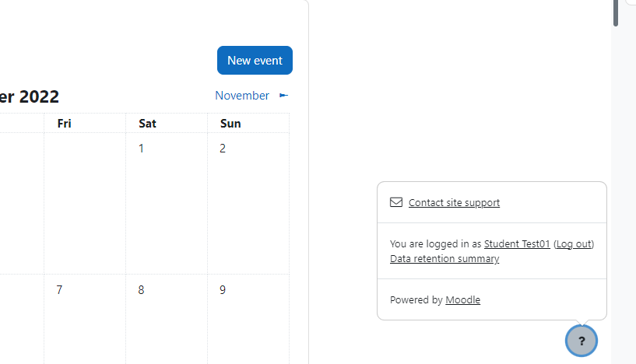Select Saturday the 8th calendar cell
This screenshot has height=364, width=636.
[167, 319]
